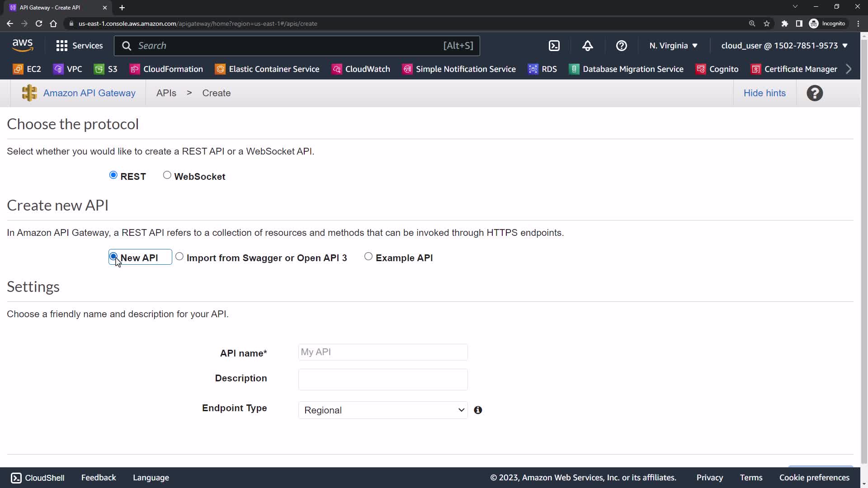Screen dimensions: 868x488
Task: Choose the Example API option
Action: click(x=368, y=257)
